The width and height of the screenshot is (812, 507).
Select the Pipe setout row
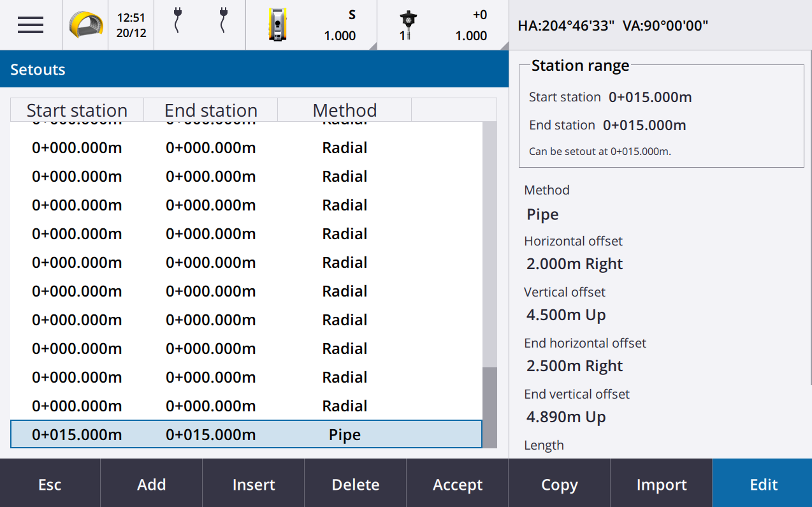(246, 434)
